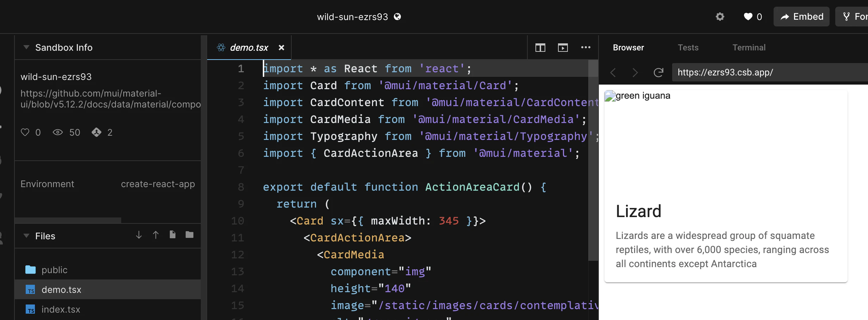Go forward in the preview browser
Screen dimensions: 868x320
coord(635,72)
